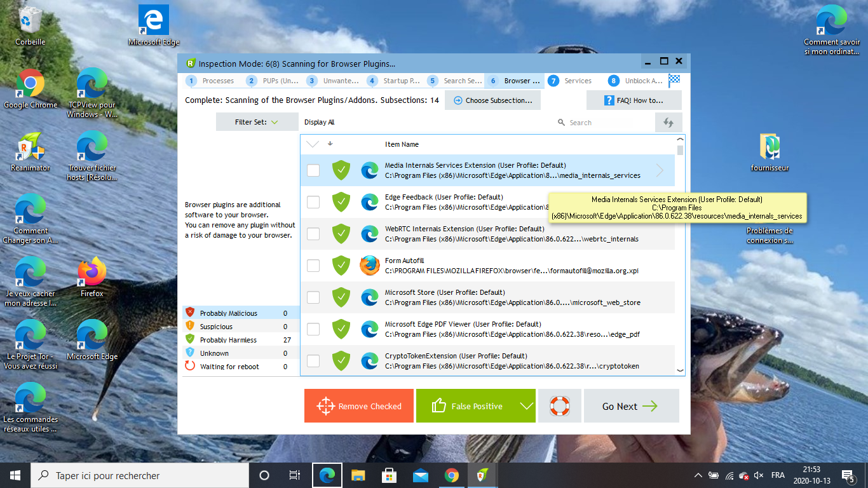The width and height of the screenshot is (868, 488).
Task: Check the CryptoTokenExtension checkbox
Action: tap(313, 361)
